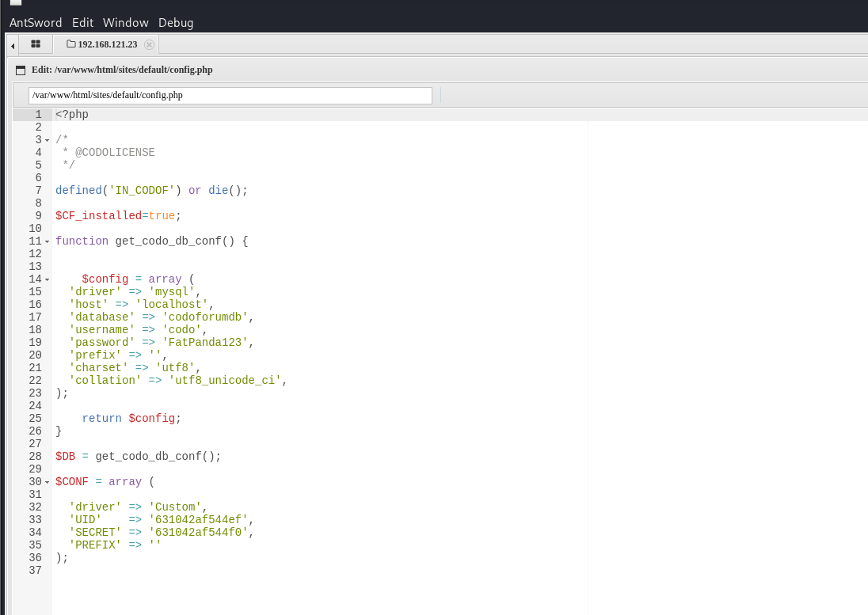Click the $CF_installed variable
This screenshot has height=615, width=868.
[98, 216]
